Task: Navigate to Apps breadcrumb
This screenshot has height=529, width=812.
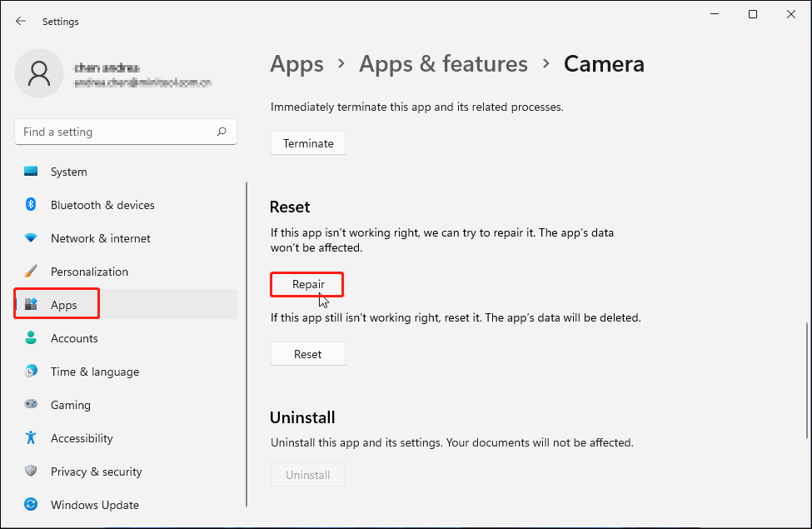Action: (296, 64)
